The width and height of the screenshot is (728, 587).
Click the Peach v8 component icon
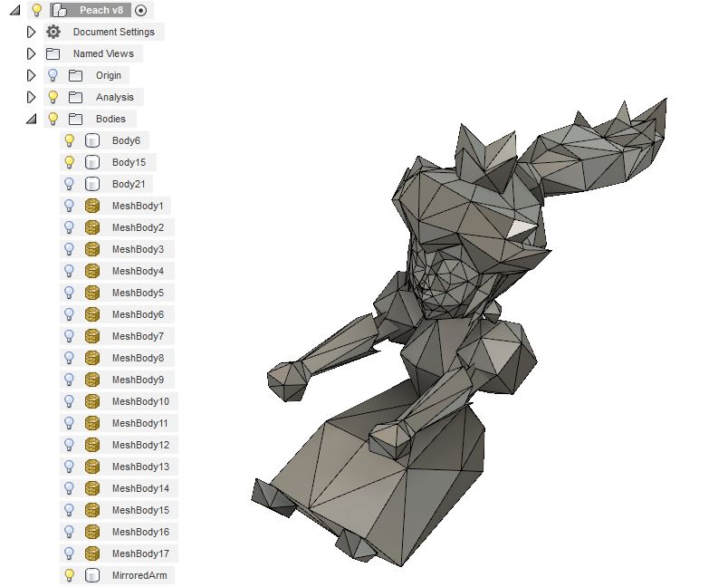60,10
